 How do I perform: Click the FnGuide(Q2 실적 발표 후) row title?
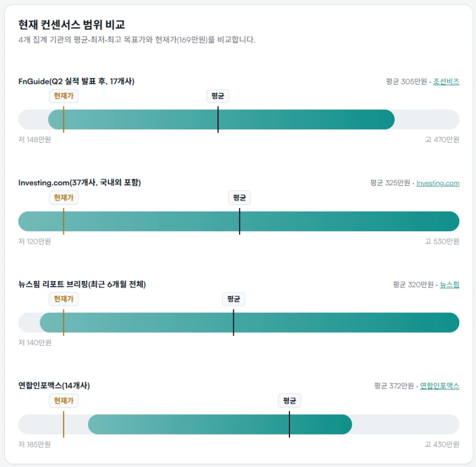tap(76, 81)
